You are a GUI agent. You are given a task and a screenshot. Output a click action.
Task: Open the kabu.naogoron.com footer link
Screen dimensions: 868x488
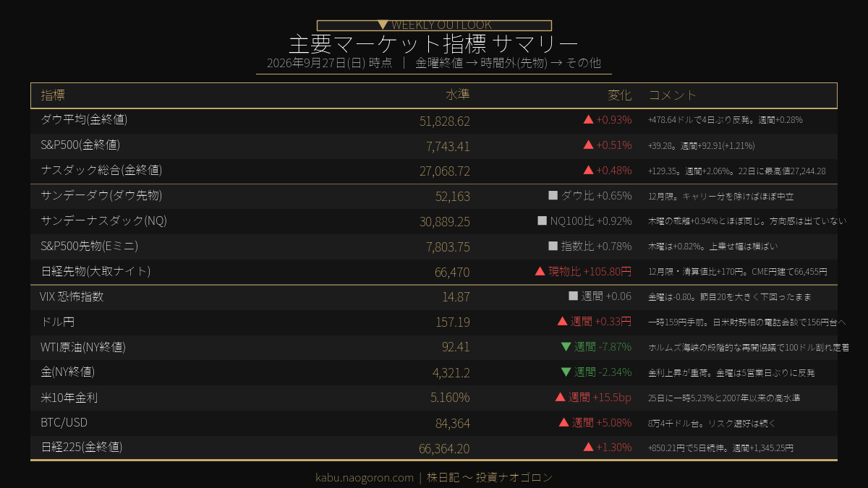(x=365, y=477)
